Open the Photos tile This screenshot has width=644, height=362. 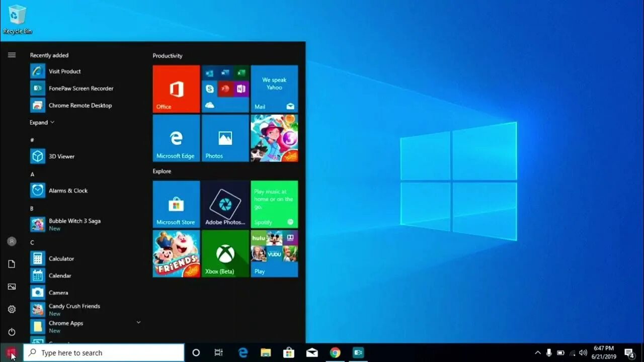click(225, 138)
